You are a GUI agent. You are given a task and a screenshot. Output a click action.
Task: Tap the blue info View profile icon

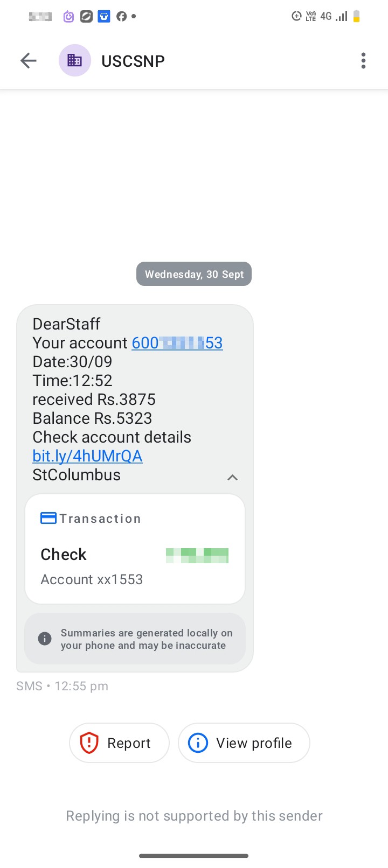point(198,743)
